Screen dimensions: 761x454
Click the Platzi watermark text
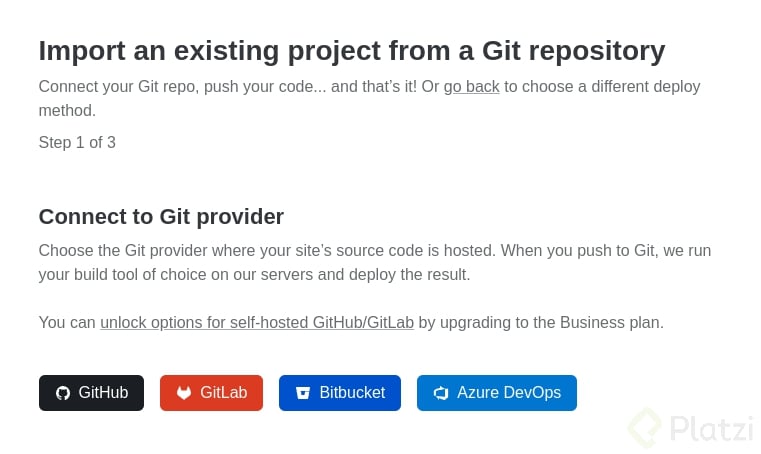[x=711, y=429]
